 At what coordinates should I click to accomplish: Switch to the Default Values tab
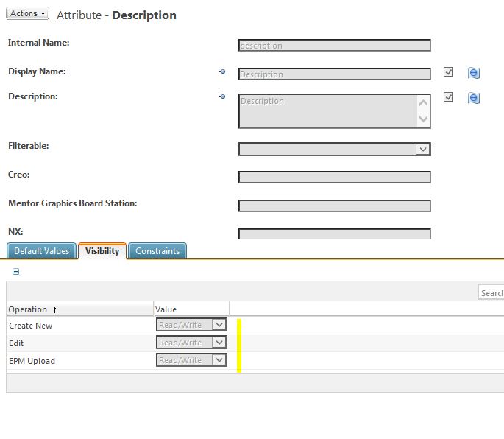(41, 250)
